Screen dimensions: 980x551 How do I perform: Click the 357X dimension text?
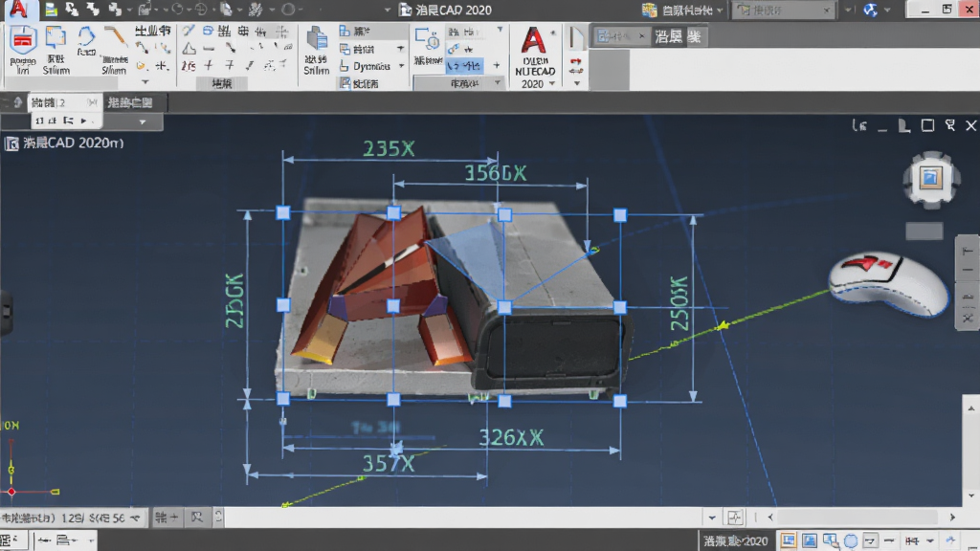389,464
